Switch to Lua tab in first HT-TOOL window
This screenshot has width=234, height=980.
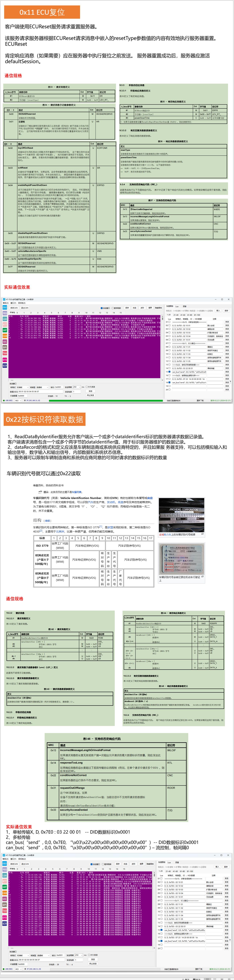tap(177, 306)
